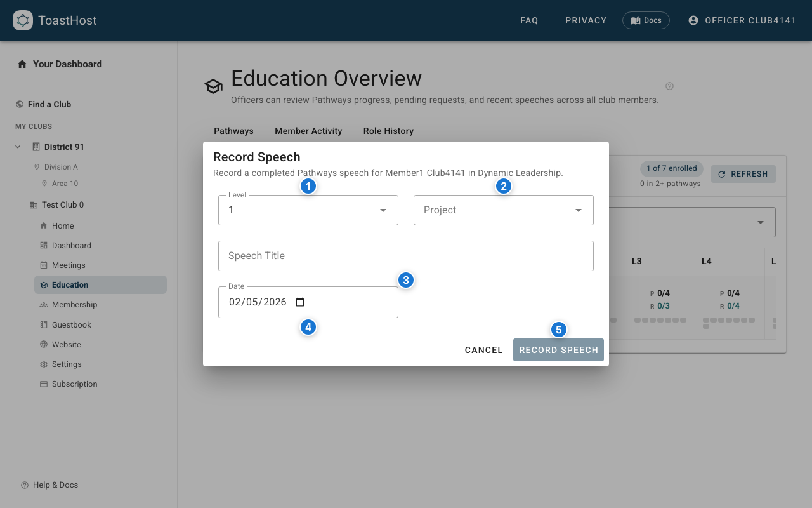The height and width of the screenshot is (508, 812).
Task: Open the Guestbook sidebar item
Action: [100, 324]
